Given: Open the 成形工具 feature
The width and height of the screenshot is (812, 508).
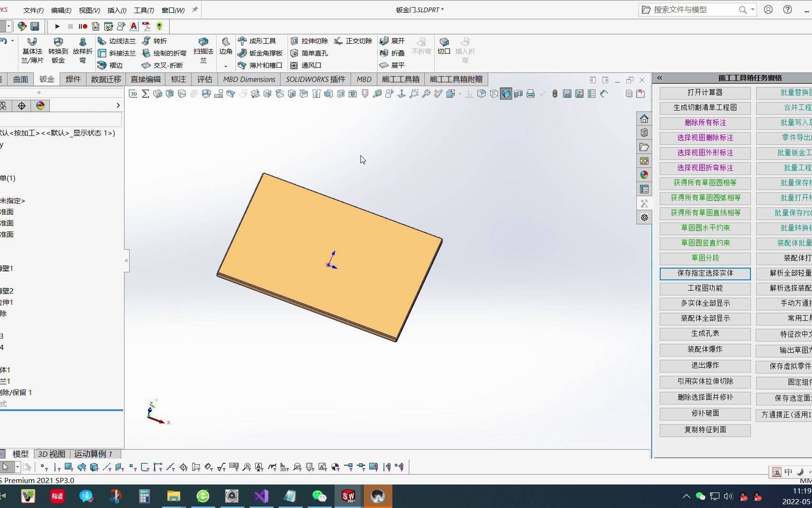Looking at the screenshot, I should point(261,41).
